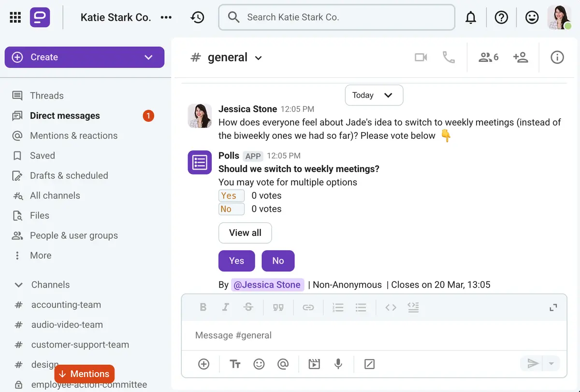The width and height of the screenshot is (580, 392).
Task: Start an audio call with phone icon
Action: tap(449, 58)
